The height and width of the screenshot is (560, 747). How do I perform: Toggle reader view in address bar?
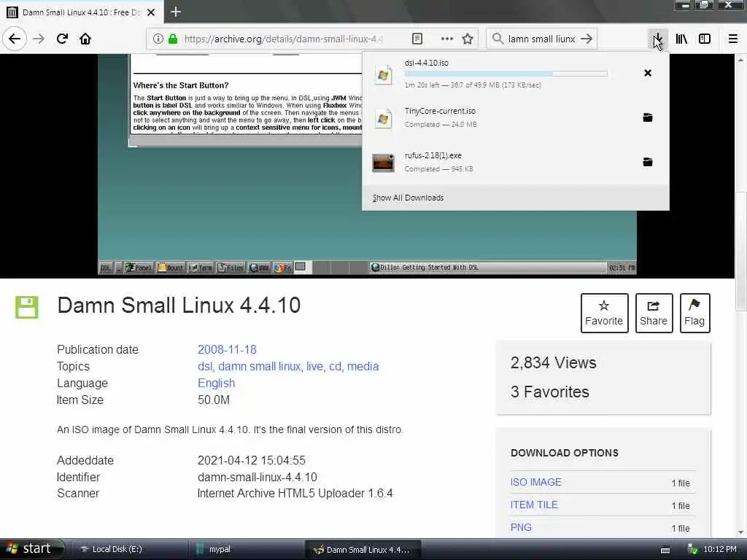click(417, 39)
